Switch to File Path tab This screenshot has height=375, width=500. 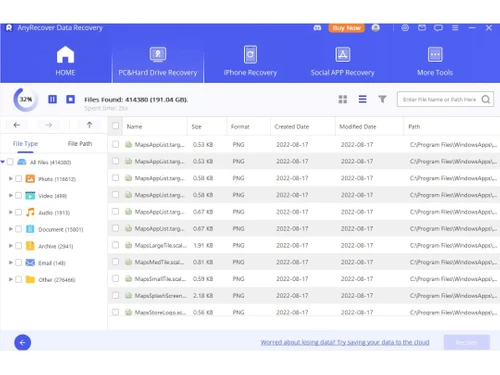coord(80,144)
